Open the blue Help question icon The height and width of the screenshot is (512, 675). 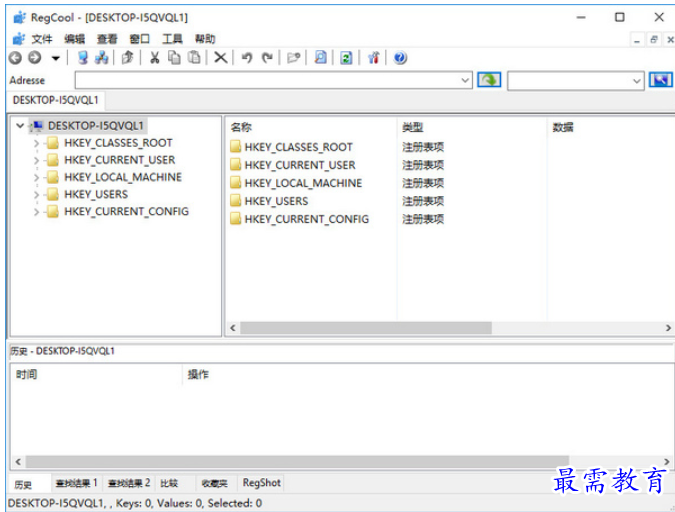400,58
